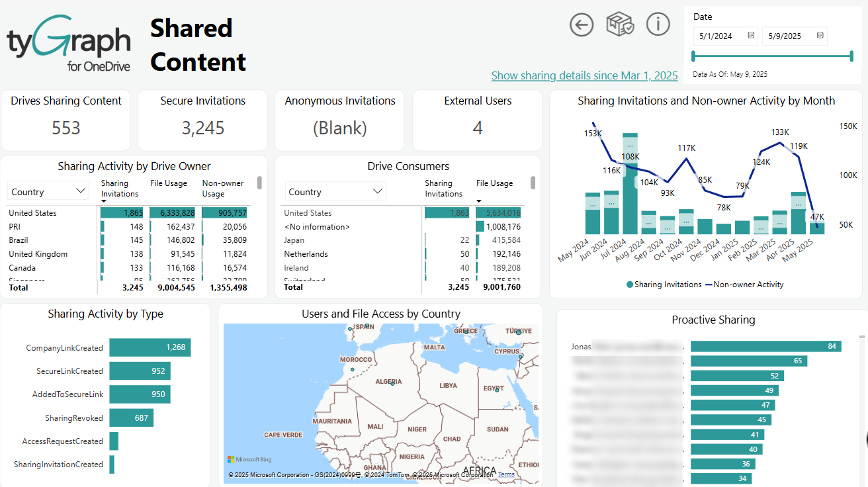Open the end date calendar picker

[820, 36]
